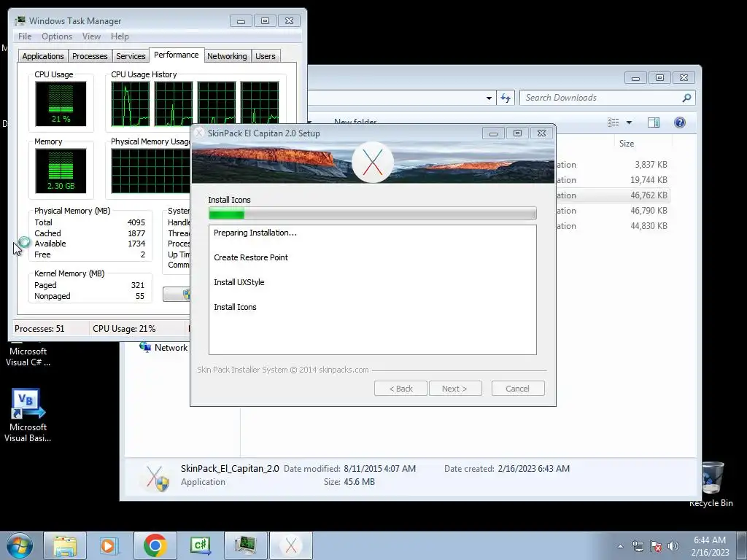Switch to the Applications tab
Viewport: 747px width, 560px height.
click(x=43, y=56)
